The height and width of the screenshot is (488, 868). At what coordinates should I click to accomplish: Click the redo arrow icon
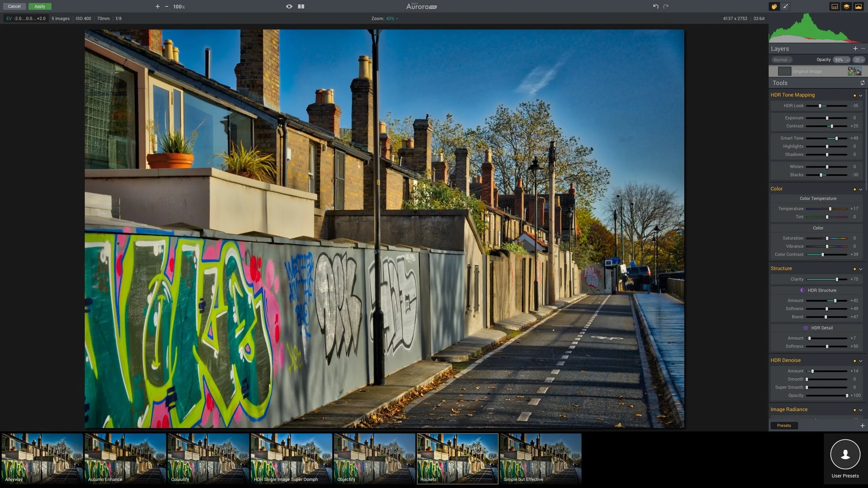[x=666, y=6]
